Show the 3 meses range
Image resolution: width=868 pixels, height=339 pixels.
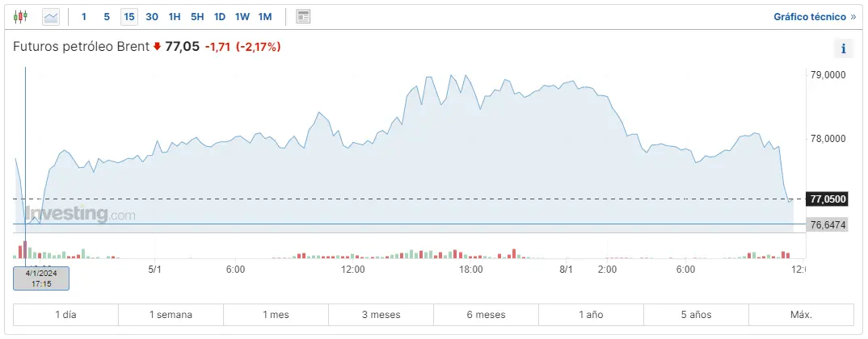(381, 314)
